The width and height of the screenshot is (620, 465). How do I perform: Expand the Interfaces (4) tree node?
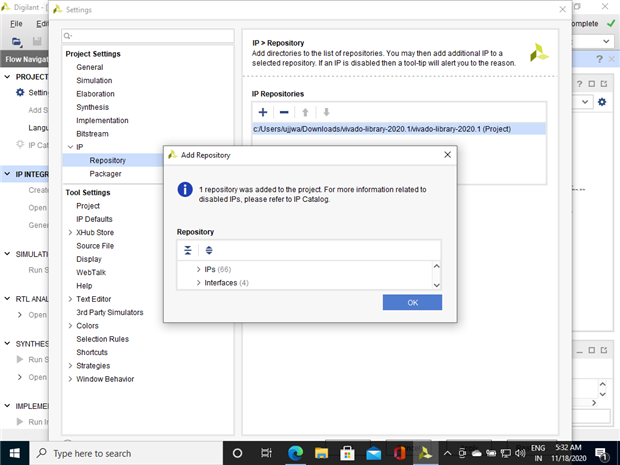tap(198, 283)
